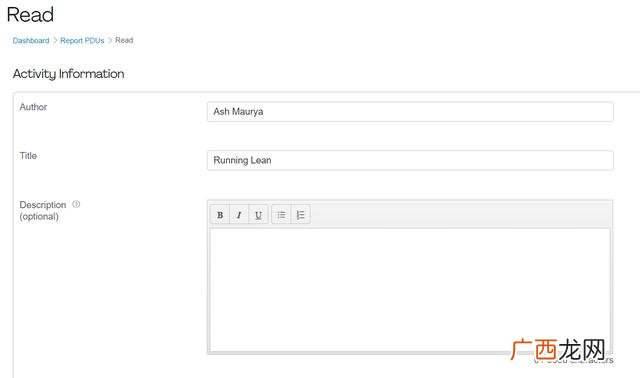Insert a bulleted list in description
The height and width of the screenshot is (378, 640).
click(281, 215)
